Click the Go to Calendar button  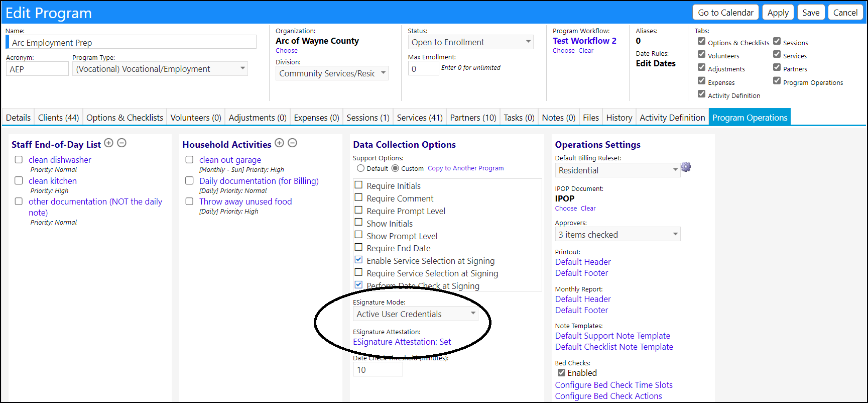[725, 13]
